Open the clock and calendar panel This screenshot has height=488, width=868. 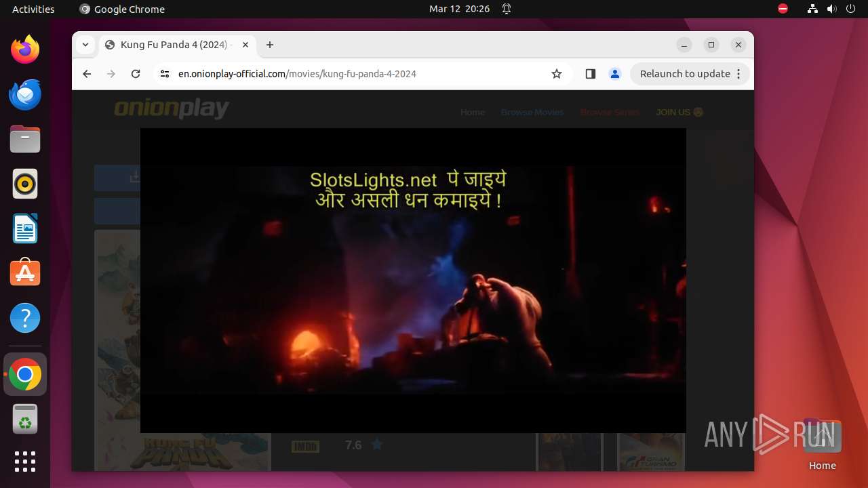click(x=459, y=9)
